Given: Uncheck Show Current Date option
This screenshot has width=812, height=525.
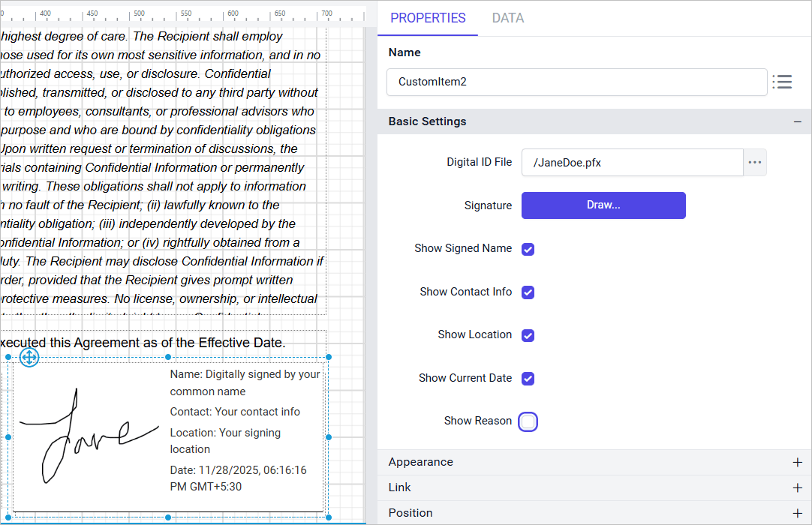Looking at the screenshot, I should click(528, 379).
